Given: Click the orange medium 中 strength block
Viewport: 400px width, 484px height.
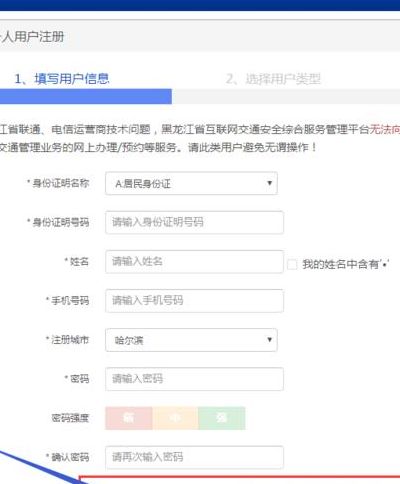Looking at the screenshot, I should 175,418.
